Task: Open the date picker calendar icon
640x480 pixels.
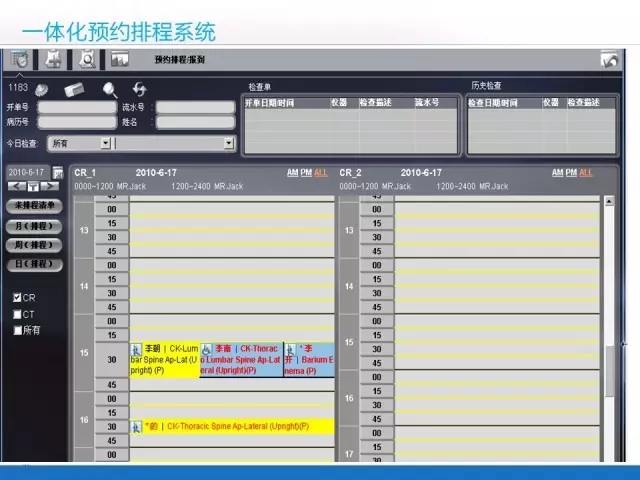Action: pos(58,173)
